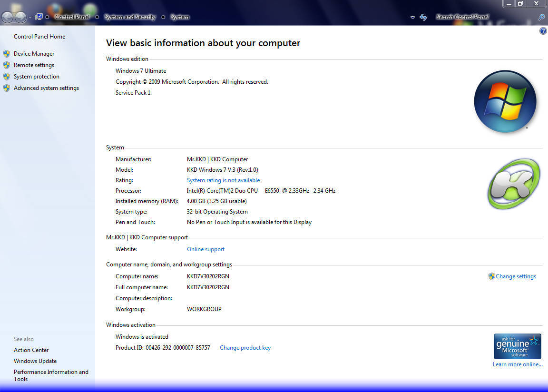Open the Online support website link
The height and width of the screenshot is (392, 548).
point(205,249)
